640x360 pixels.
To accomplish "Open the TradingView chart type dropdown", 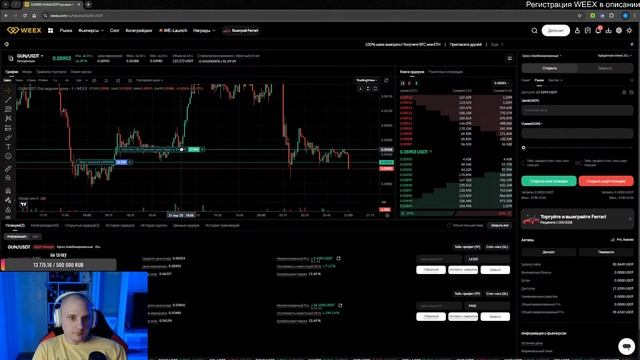I will 367,80.
